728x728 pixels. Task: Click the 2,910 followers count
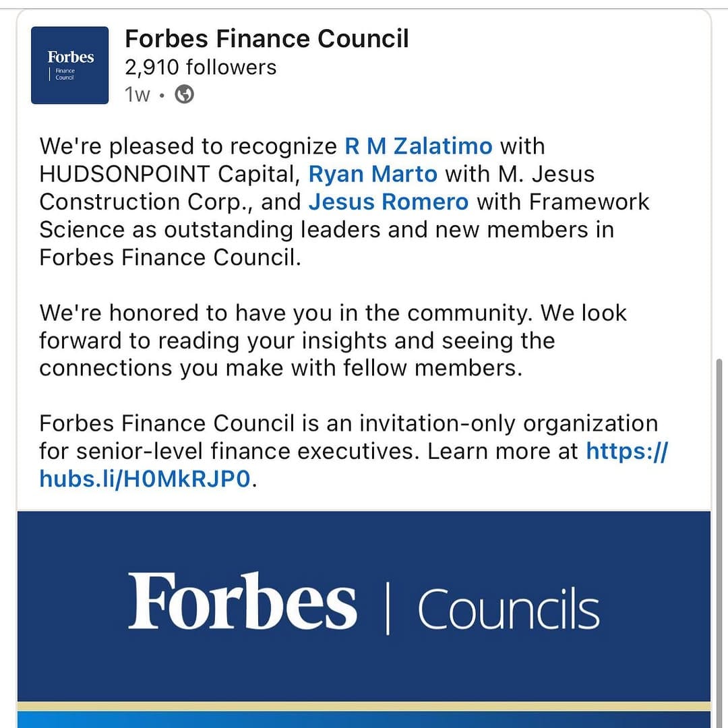pos(201,67)
